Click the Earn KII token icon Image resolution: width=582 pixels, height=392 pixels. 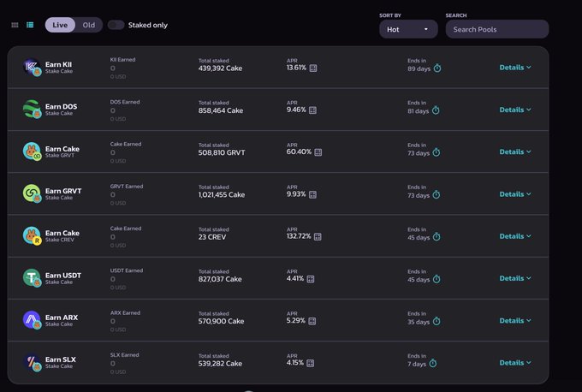point(32,67)
